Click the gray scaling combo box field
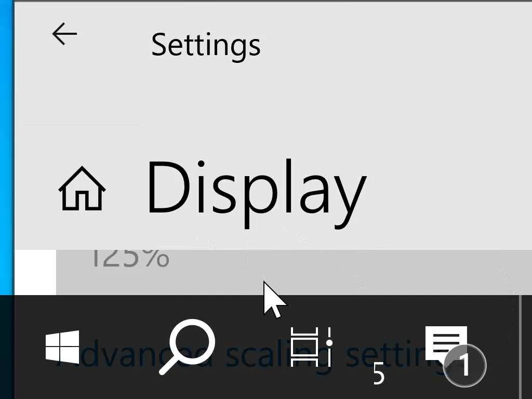 tap(294, 272)
